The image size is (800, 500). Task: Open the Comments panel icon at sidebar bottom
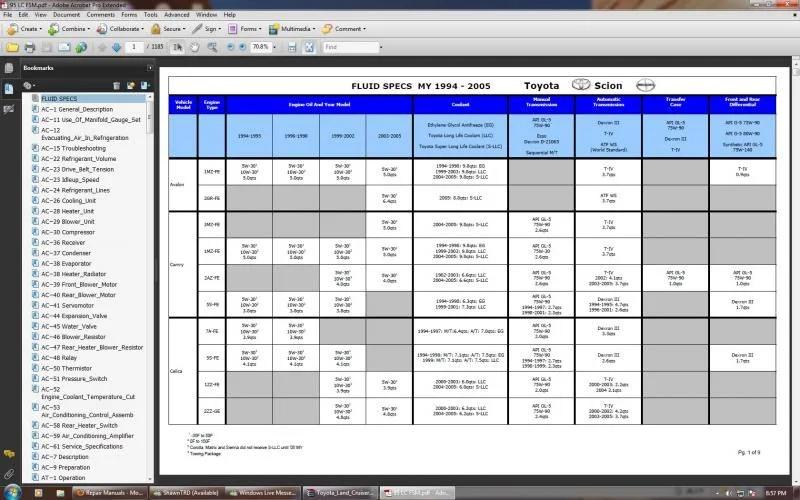click(x=9, y=454)
